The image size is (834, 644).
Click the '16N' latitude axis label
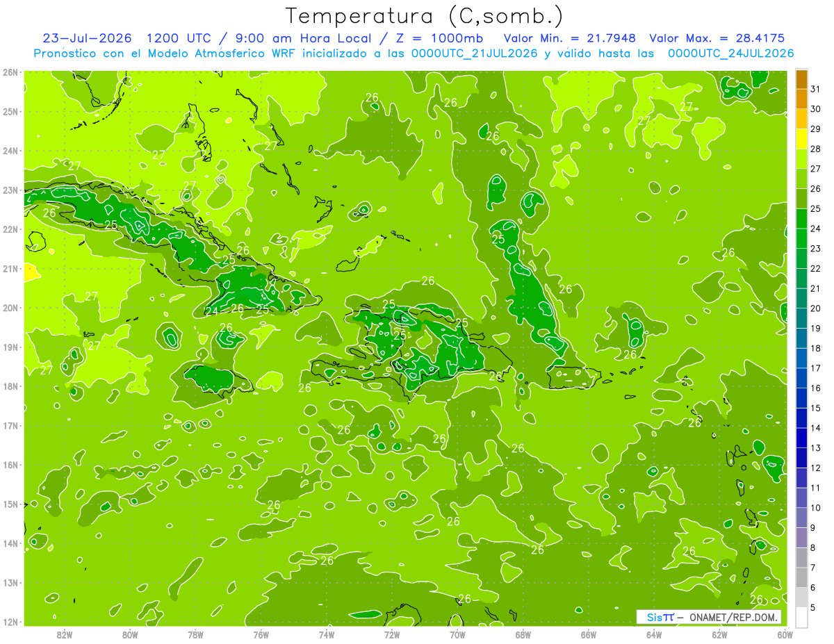pos(10,465)
